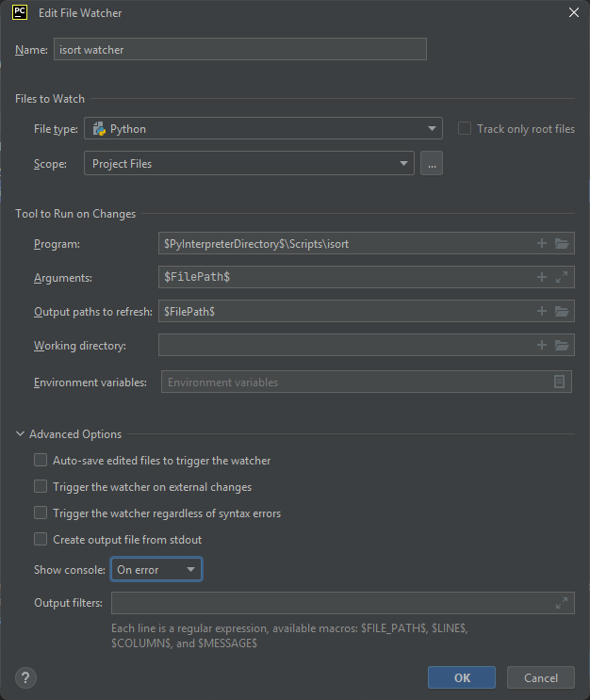Open the Environment variables editor icon
The height and width of the screenshot is (700, 590).
(x=560, y=382)
